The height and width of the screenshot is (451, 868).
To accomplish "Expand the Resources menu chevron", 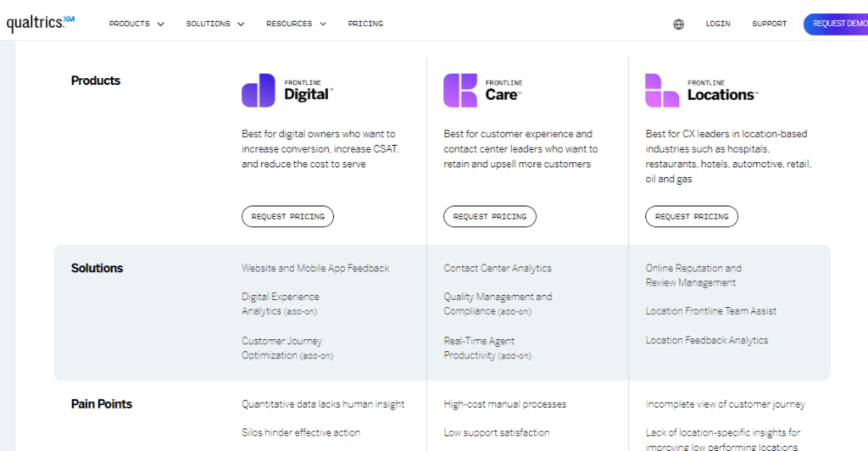I will click(323, 25).
